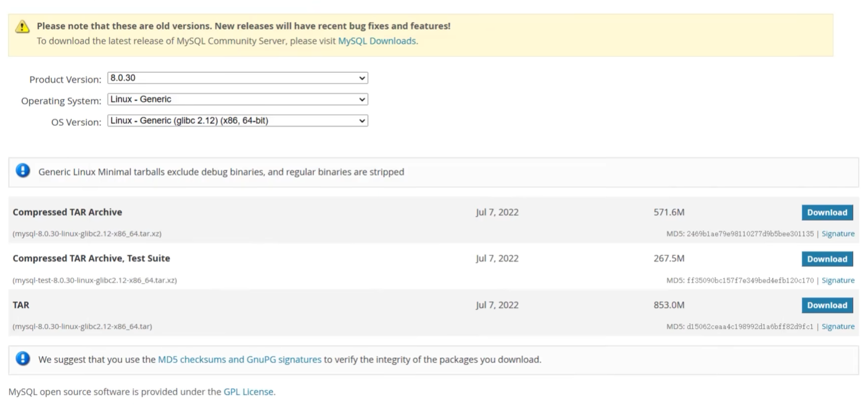This screenshot has width=868, height=417.
Task: Click filename mysql-8.0.30-linux-glibc2.12-x86_64.tar
Action: coord(82,326)
